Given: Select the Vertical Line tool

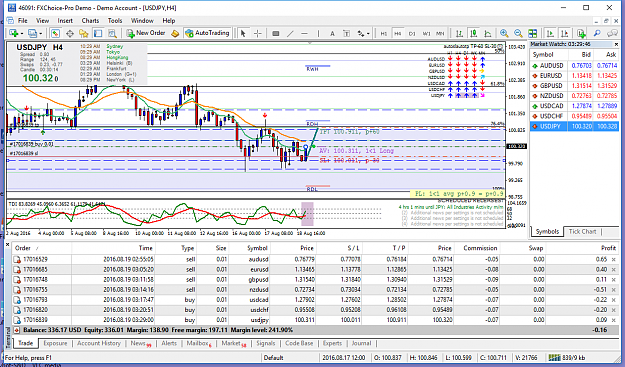Looking at the screenshot, I should (x=318, y=33).
